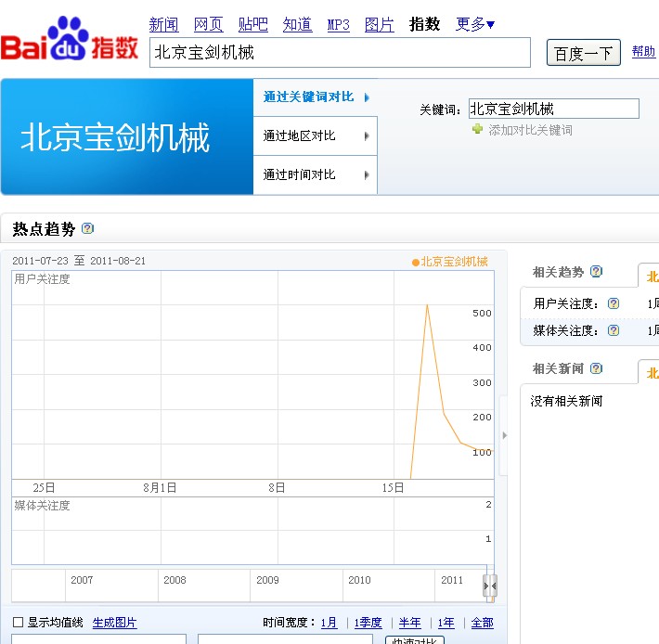
Task: Click 2007 on the year timeline
Action: click(x=82, y=580)
